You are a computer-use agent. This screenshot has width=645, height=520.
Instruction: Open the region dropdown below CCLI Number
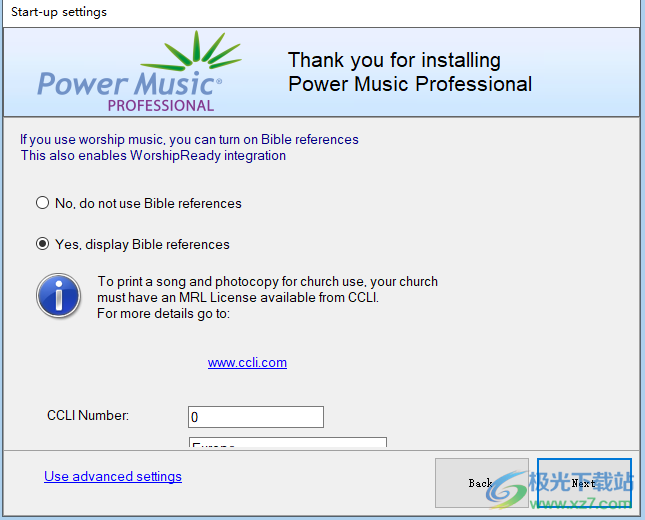click(288, 443)
